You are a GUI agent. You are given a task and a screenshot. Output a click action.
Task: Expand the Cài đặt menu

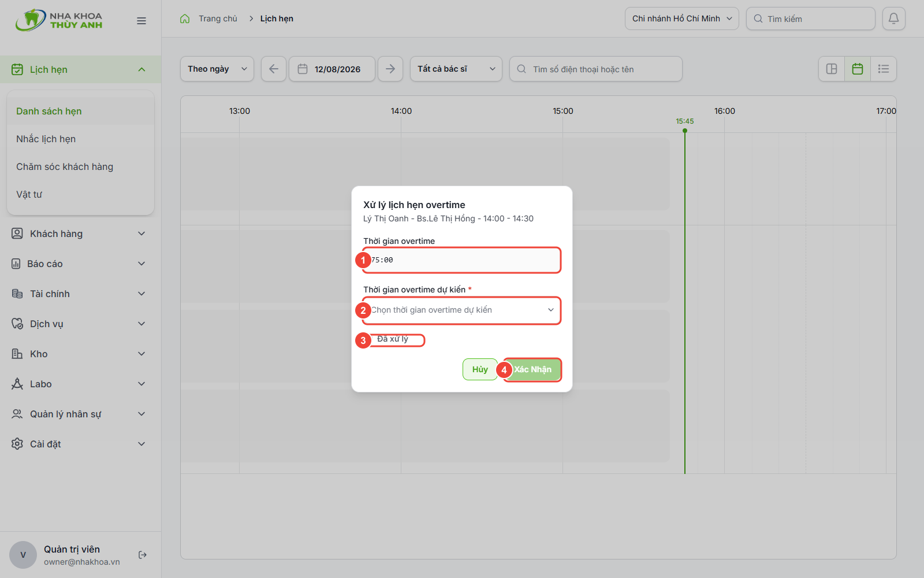pyautogui.click(x=80, y=444)
